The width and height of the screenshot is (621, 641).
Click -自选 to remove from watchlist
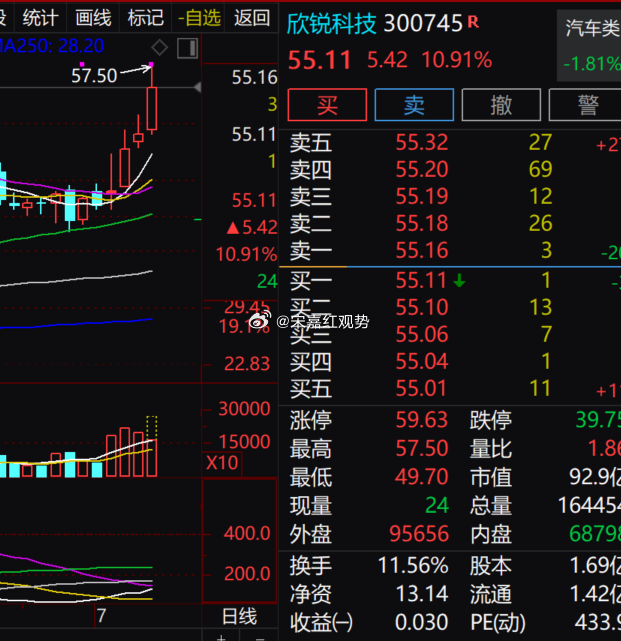200,18
